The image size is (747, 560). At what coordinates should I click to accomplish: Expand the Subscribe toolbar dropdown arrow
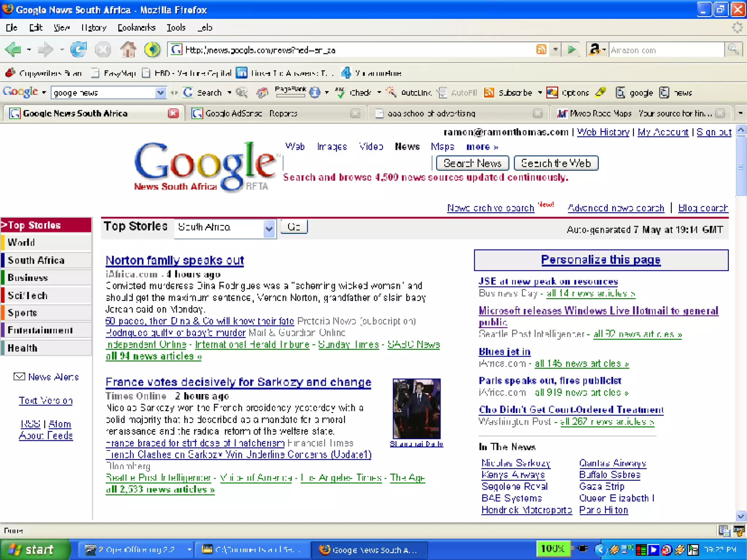click(x=540, y=93)
